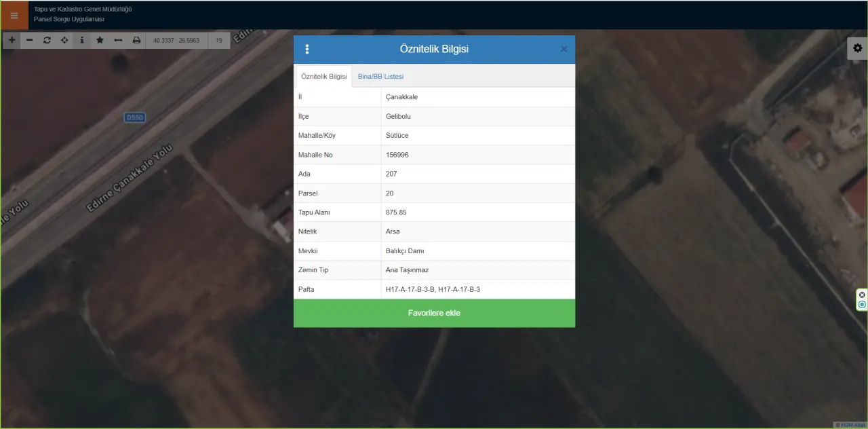This screenshot has height=429, width=868.
Task: Close the Öznitelik Bilgisi dialog
Action: click(x=564, y=49)
